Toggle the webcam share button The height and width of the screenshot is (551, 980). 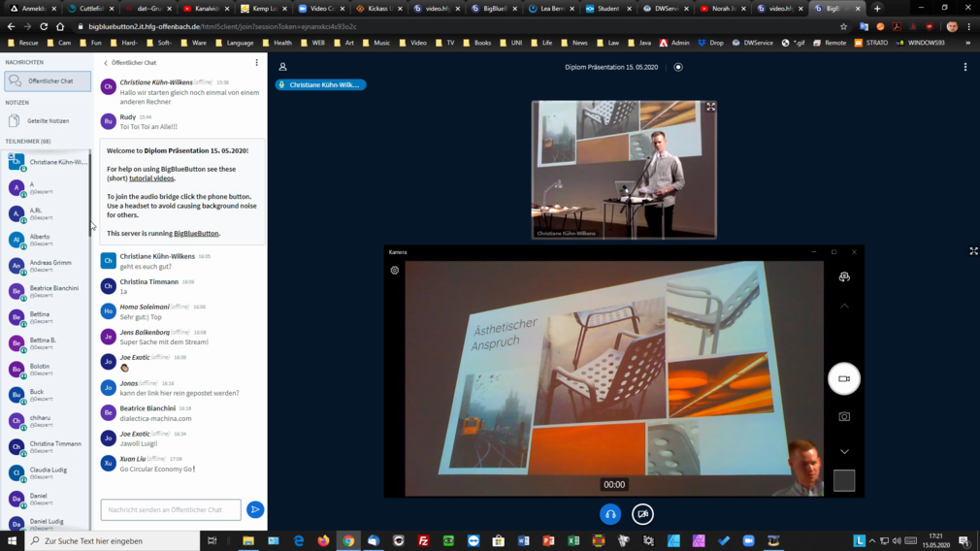pyautogui.click(x=642, y=514)
